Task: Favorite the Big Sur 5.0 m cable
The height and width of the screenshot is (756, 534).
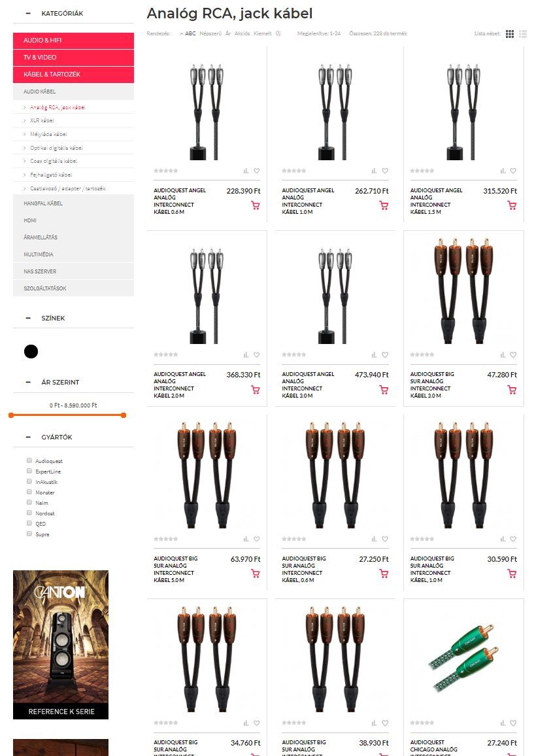Action: (x=256, y=539)
